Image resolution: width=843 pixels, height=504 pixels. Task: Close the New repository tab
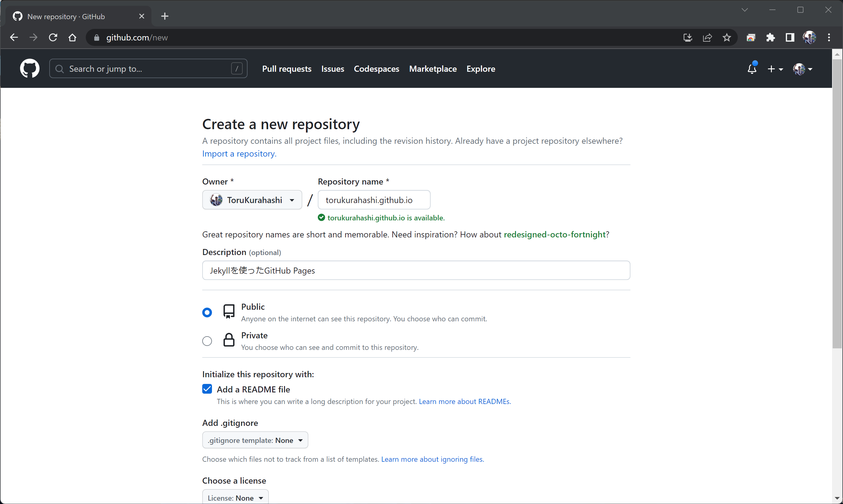click(142, 16)
